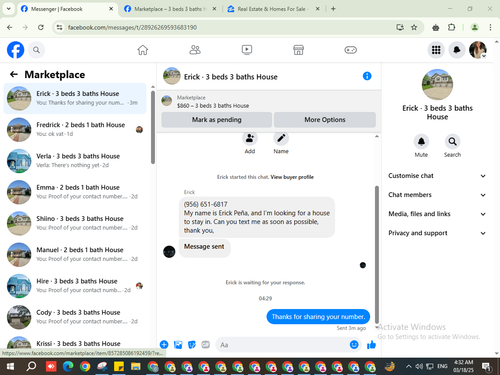Screen dimensions: 500x375
Task: Open the nine-dot menu grid icon
Action: pos(436,50)
